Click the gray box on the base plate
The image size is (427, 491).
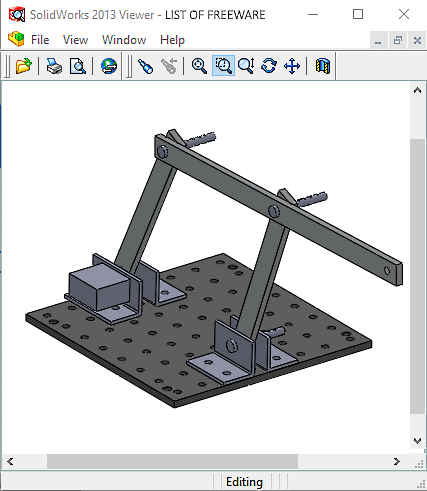[x=99, y=286]
